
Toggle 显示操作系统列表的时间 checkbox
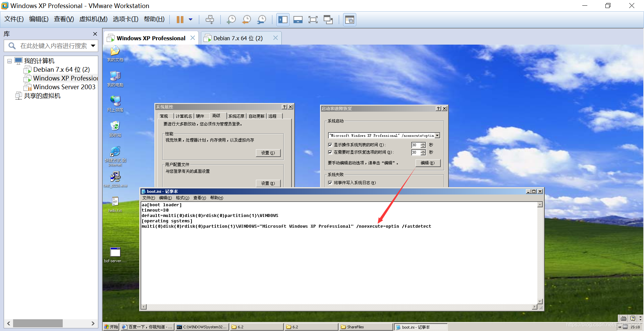pyautogui.click(x=330, y=145)
